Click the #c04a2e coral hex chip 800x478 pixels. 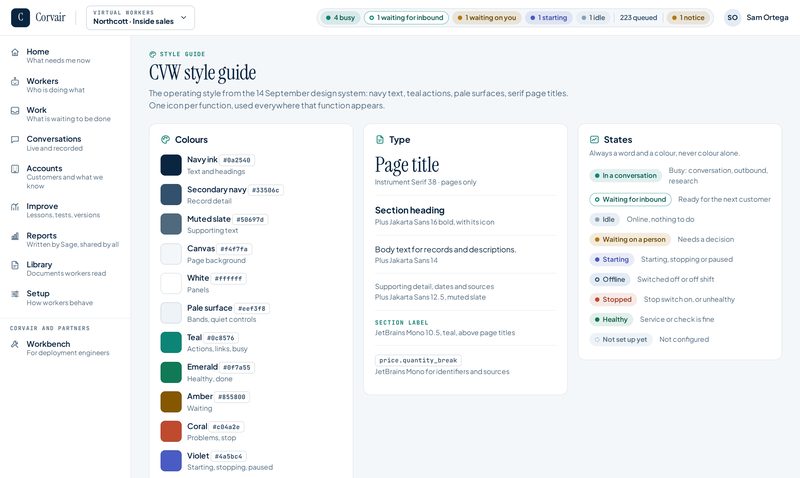(227, 426)
